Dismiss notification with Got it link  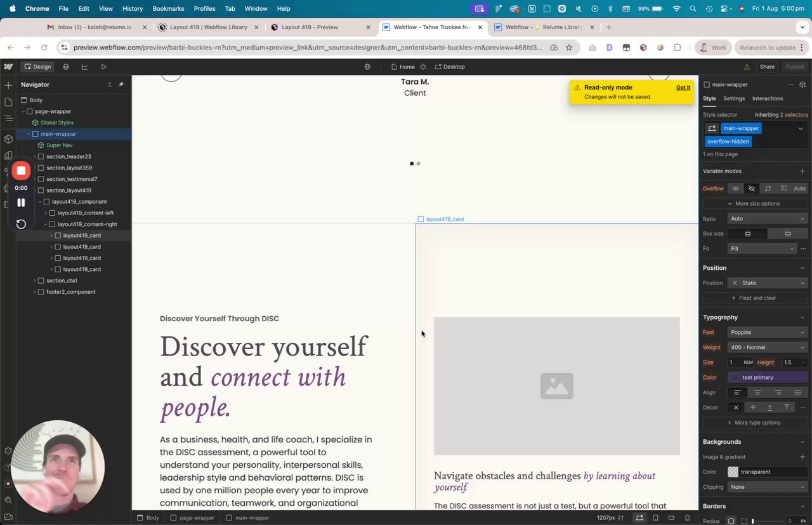(683, 88)
